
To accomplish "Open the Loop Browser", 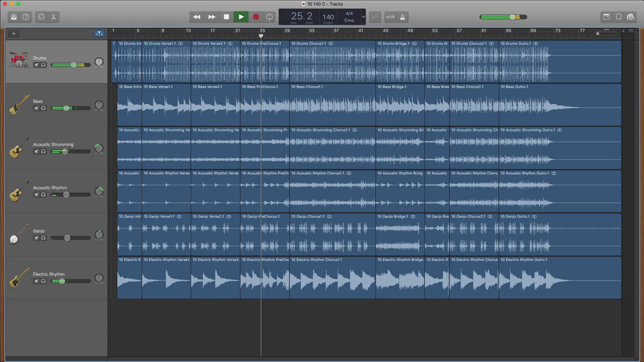I will click(x=618, y=17).
